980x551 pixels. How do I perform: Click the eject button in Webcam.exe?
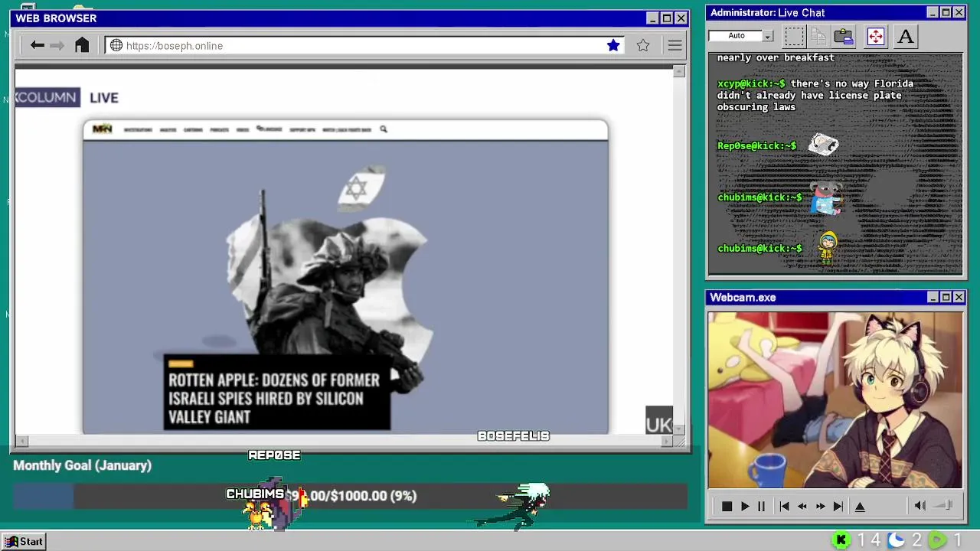tap(860, 506)
